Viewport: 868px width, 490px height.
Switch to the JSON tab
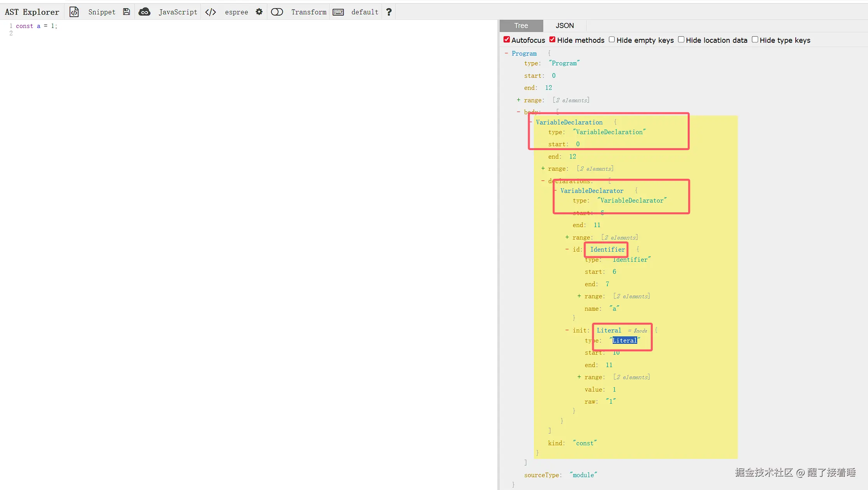(564, 26)
